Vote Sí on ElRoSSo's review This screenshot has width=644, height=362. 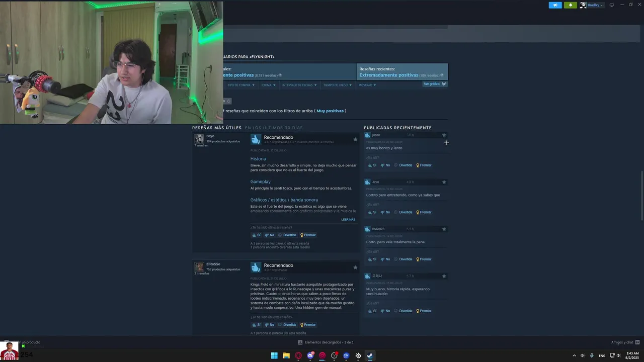pos(257,324)
